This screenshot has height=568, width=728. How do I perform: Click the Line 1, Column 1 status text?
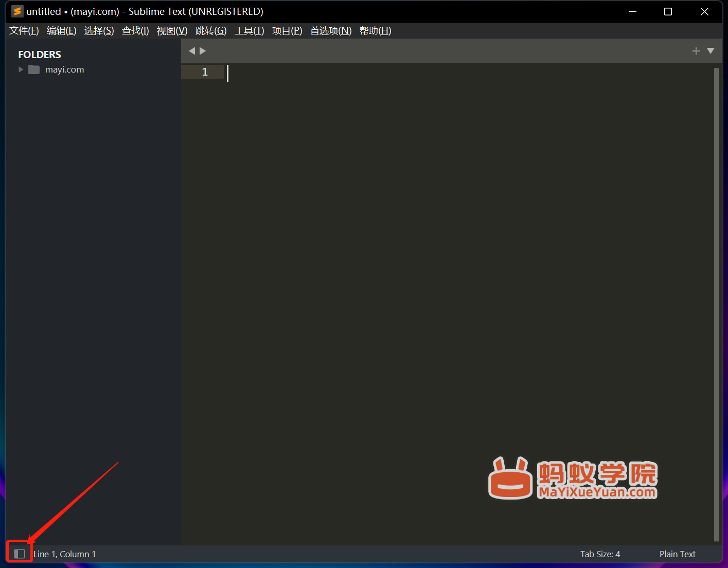click(65, 554)
